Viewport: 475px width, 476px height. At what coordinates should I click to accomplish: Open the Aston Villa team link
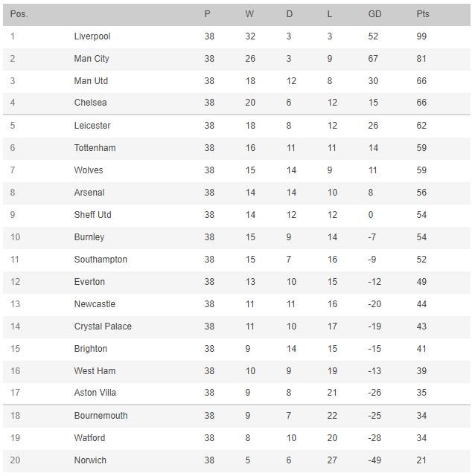point(95,393)
